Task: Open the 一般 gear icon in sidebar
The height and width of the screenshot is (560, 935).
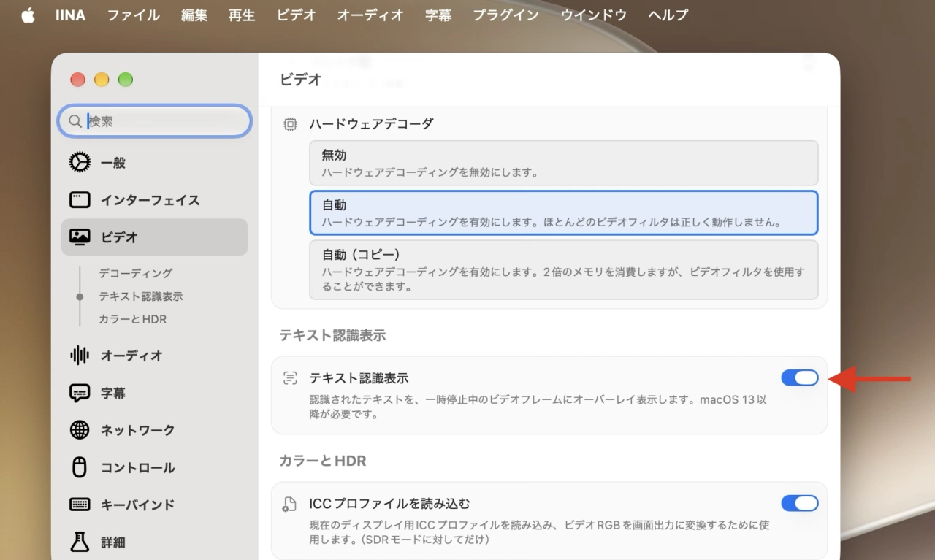Action: tap(80, 162)
